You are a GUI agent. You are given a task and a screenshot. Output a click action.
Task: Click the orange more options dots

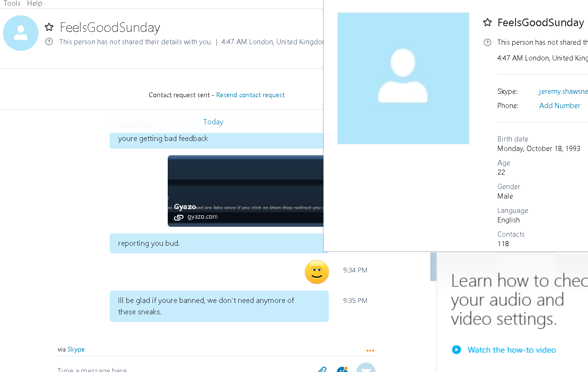click(370, 351)
